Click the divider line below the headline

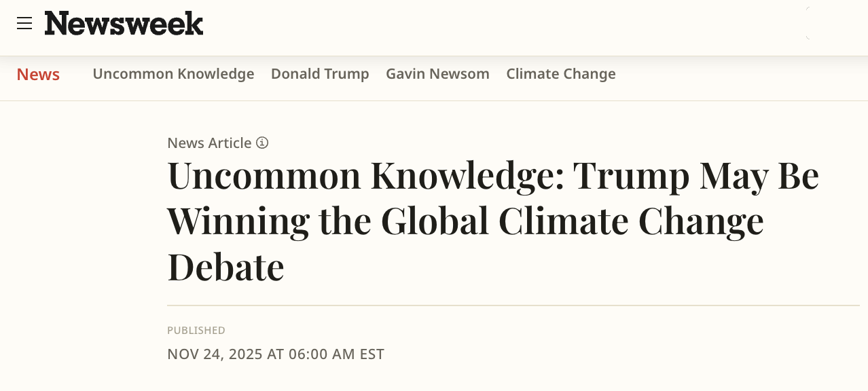click(x=513, y=305)
